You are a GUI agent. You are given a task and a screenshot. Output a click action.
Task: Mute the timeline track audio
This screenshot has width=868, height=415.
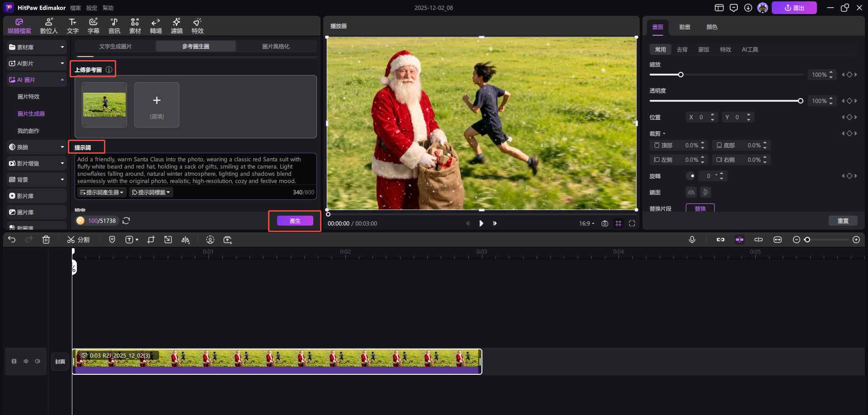click(x=38, y=361)
